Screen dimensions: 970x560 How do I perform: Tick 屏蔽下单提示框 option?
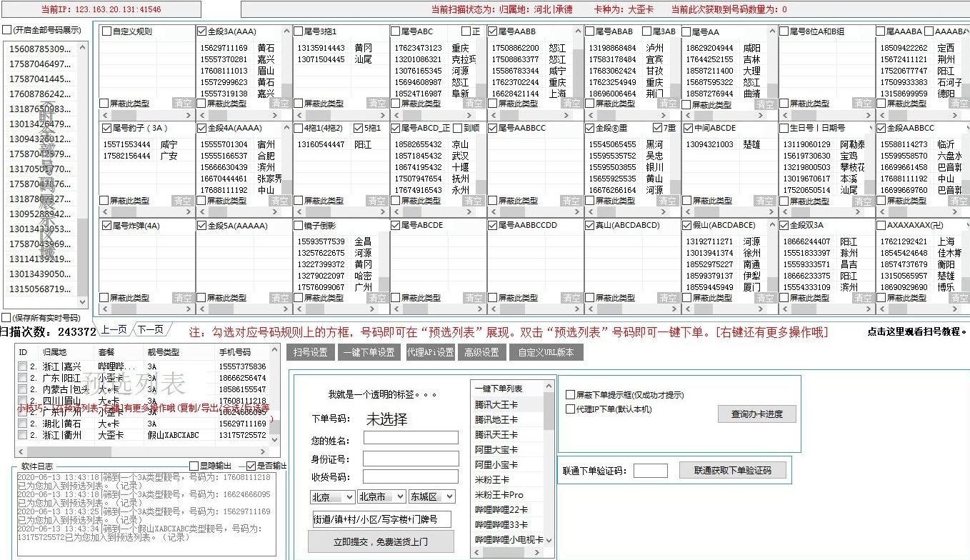coord(570,395)
